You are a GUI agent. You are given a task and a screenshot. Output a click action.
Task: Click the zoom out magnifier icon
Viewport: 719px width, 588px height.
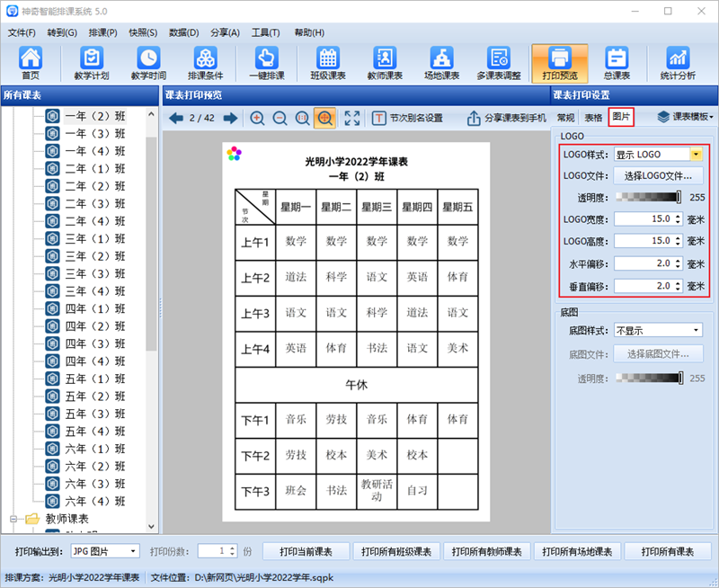tap(280, 119)
